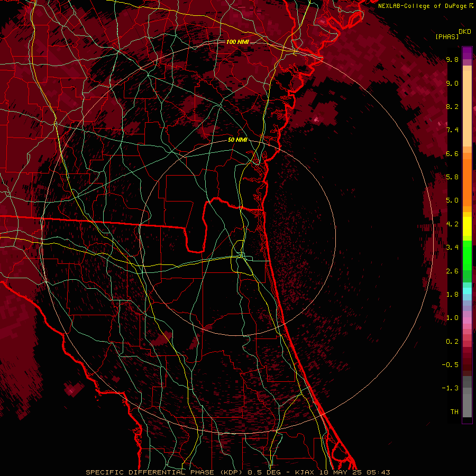Click the '1.8' scale value
The image size is (476, 476).
click(x=452, y=295)
